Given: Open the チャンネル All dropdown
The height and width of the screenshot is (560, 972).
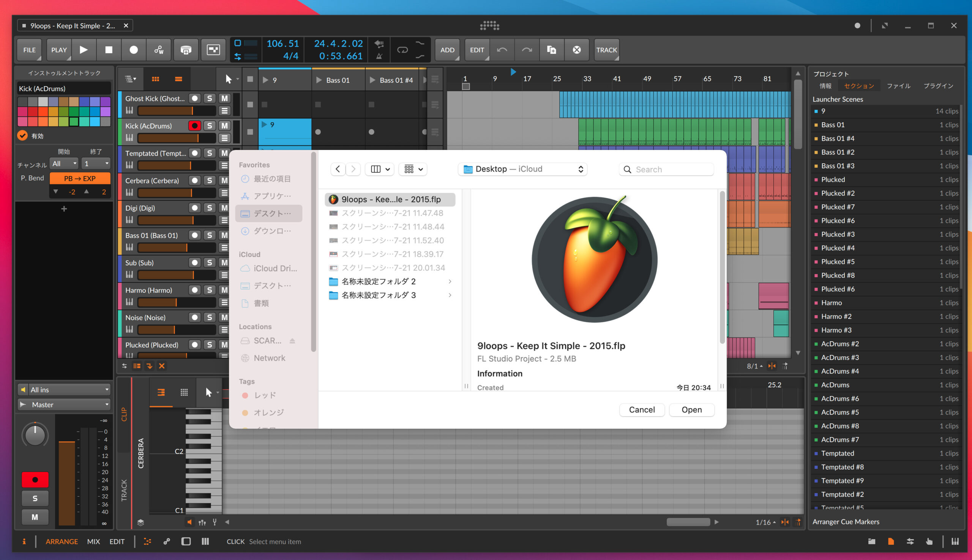Looking at the screenshot, I should (64, 164).
